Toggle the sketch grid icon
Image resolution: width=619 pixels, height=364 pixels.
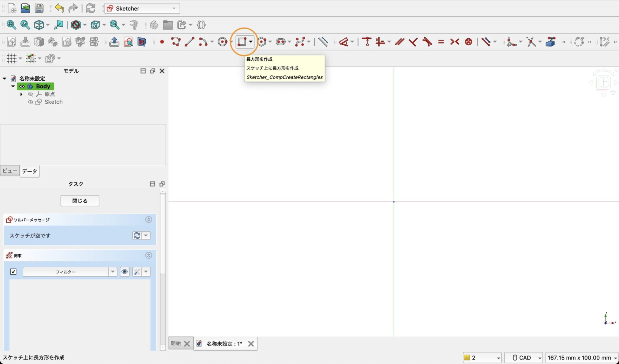[11, 58]
